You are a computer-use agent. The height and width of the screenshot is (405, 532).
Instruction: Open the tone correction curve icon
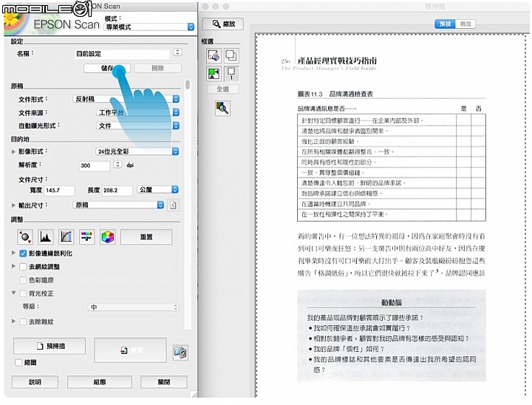click(66, 236)
